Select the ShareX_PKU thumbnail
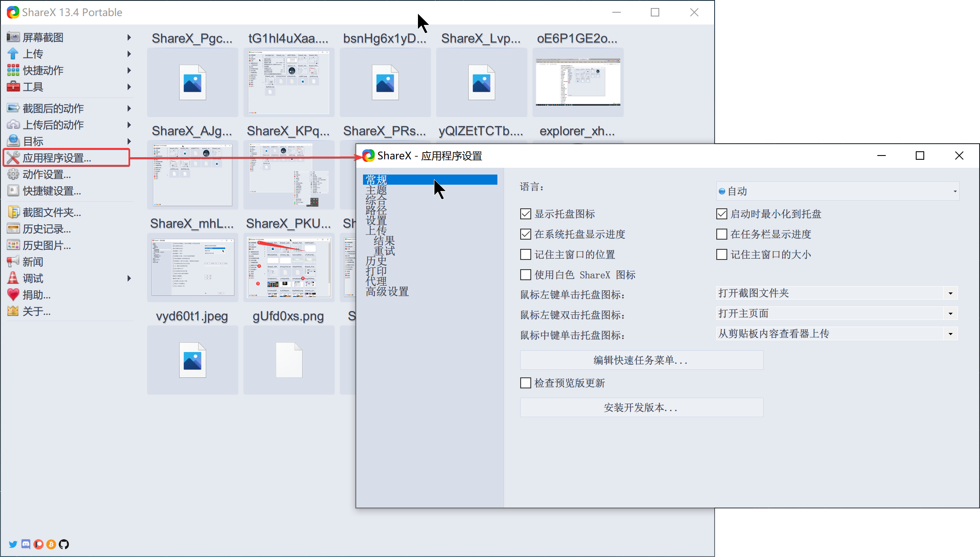 click(289, 267)
